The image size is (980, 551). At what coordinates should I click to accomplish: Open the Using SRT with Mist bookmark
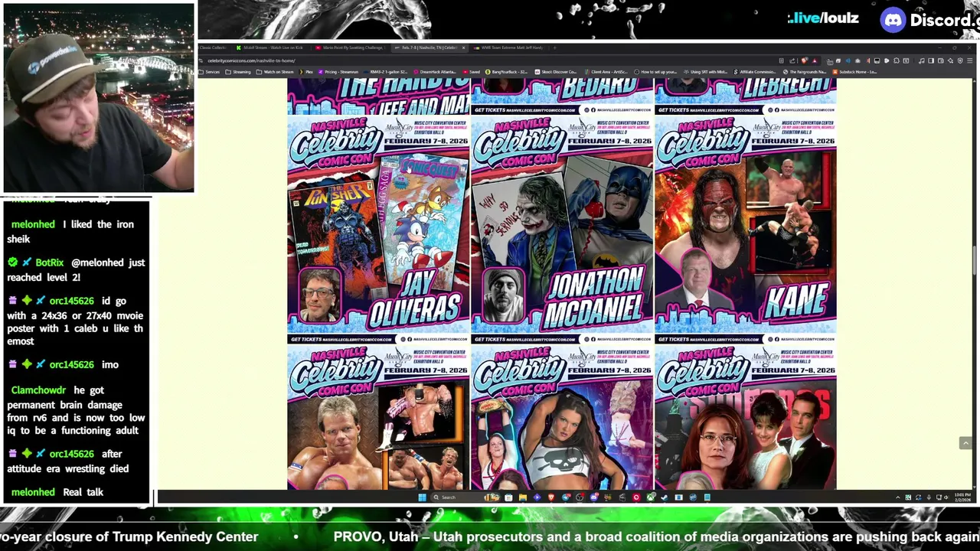point(705,72)
